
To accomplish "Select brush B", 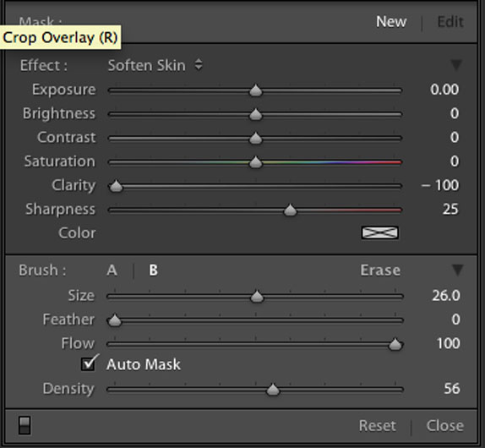I will (154, 270).
